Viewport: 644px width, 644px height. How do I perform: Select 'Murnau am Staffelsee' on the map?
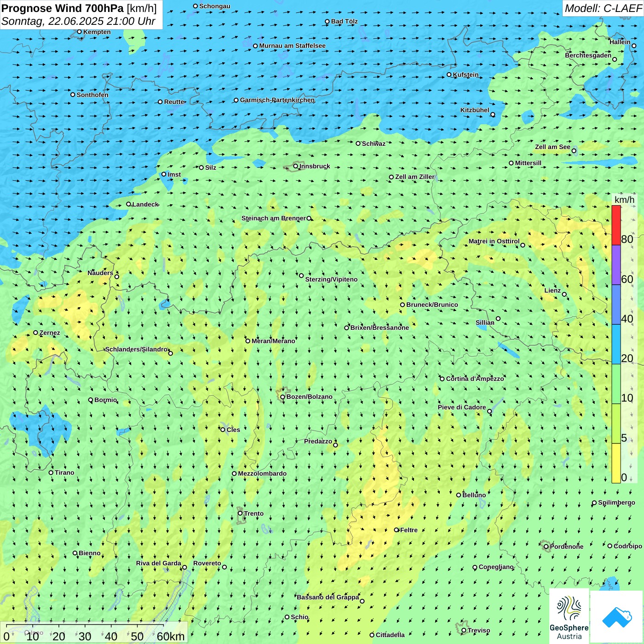[x=292, y=46]
